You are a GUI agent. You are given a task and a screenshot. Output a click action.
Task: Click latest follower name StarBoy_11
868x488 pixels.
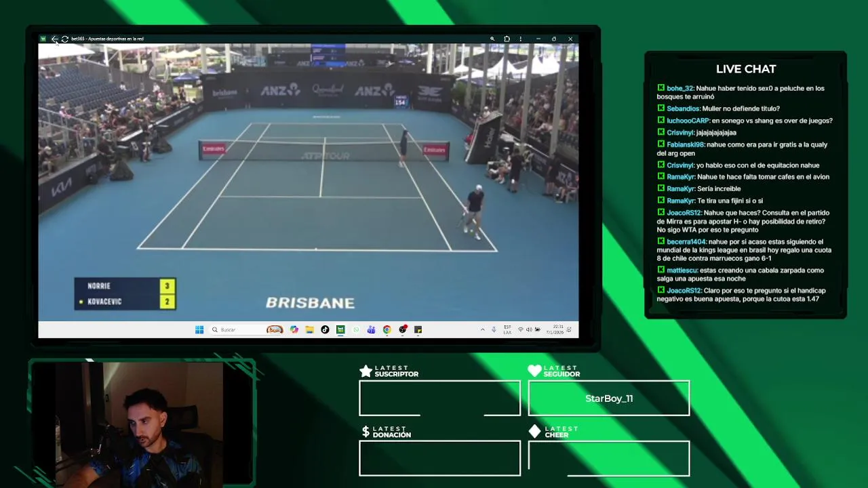coord(609,399)
